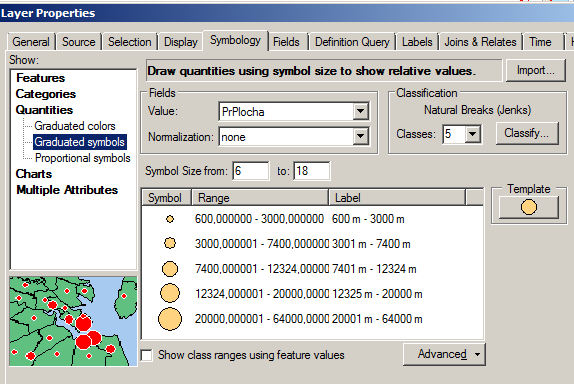Open the General tab
This screenshot has height=384, width=574.
[x=31, y=42]
